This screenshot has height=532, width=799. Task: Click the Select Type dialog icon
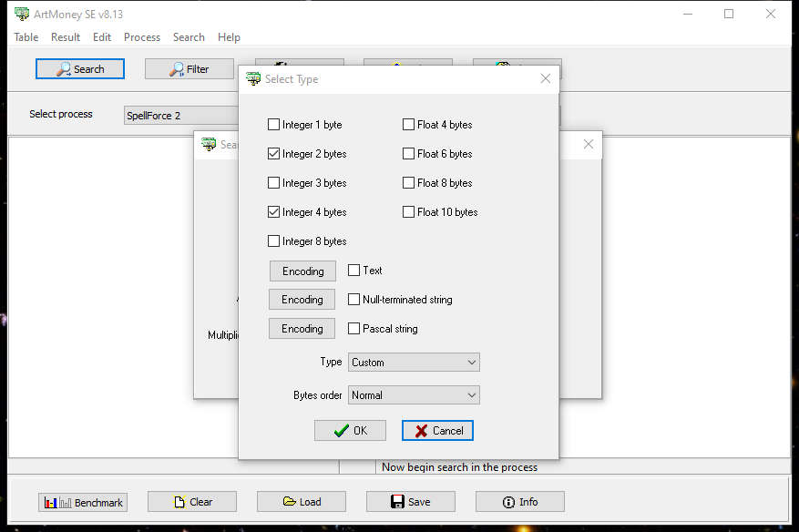(x=253, y=78)
